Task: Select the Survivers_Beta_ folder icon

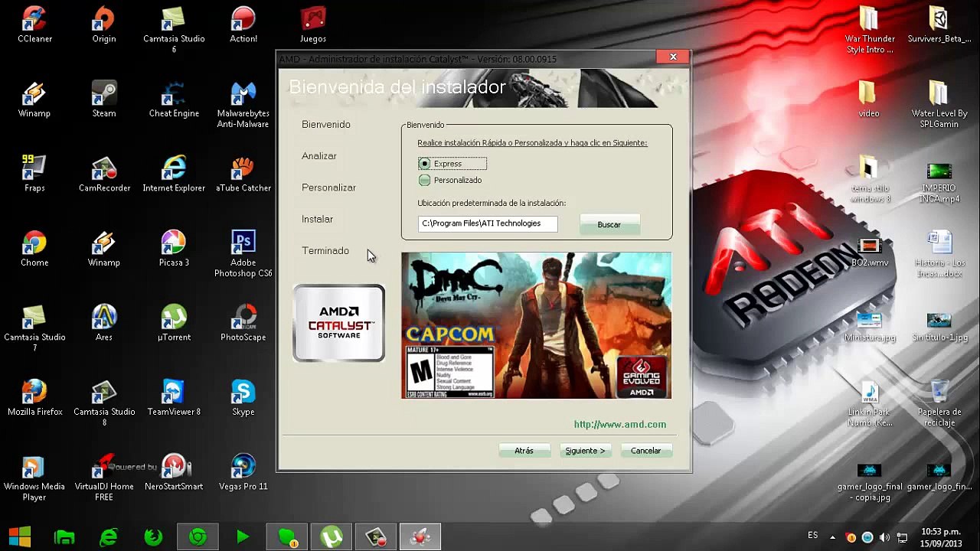Action: coord(939,24)
